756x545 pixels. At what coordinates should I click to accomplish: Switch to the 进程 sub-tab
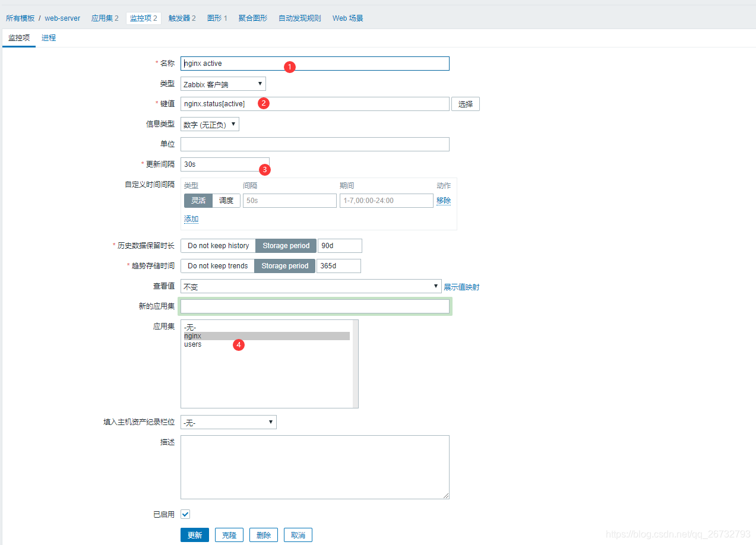tap(49, 38)
